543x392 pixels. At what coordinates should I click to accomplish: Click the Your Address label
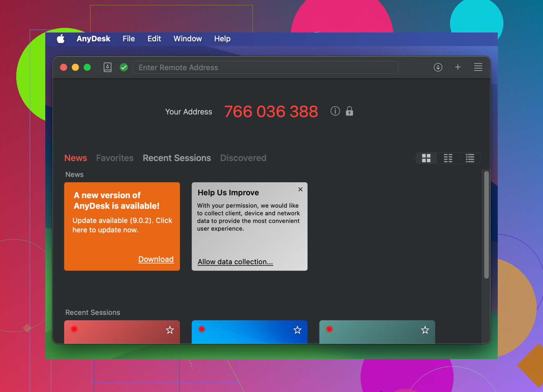point(189,112)
